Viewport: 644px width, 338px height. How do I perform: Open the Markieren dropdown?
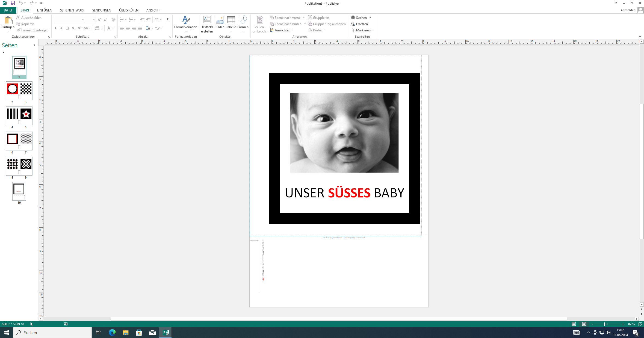pos(363,30)
